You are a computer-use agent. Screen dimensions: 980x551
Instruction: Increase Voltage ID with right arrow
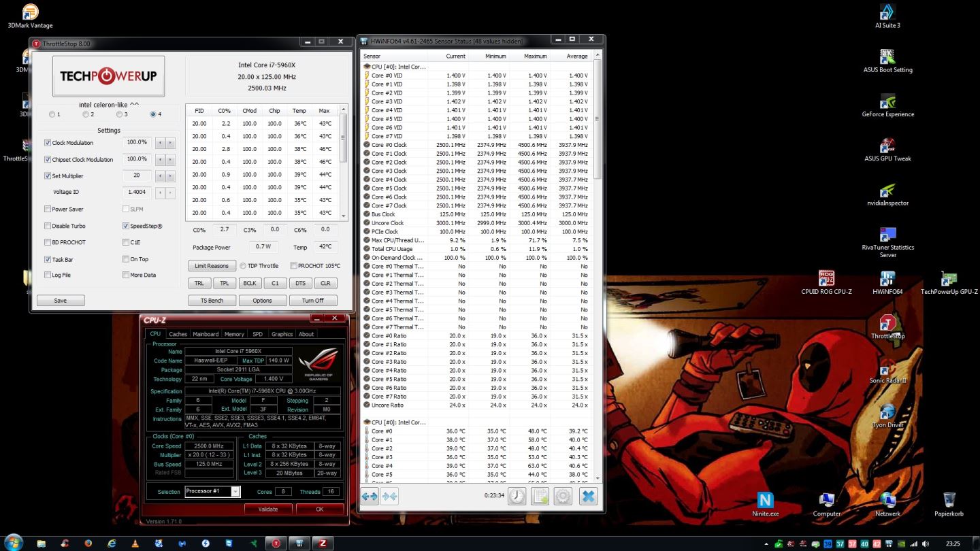[170, 193]
